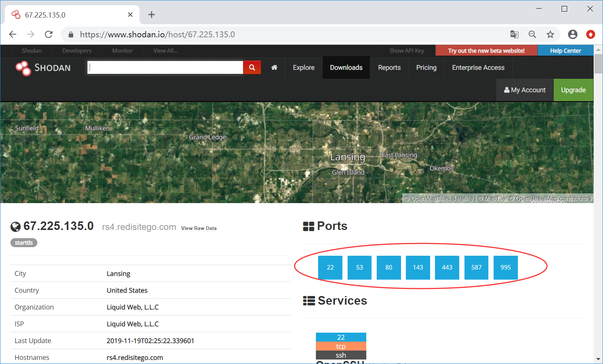Open a new browser tab
This screenshot has height=364, width=603.
click(x=151, y=15)
